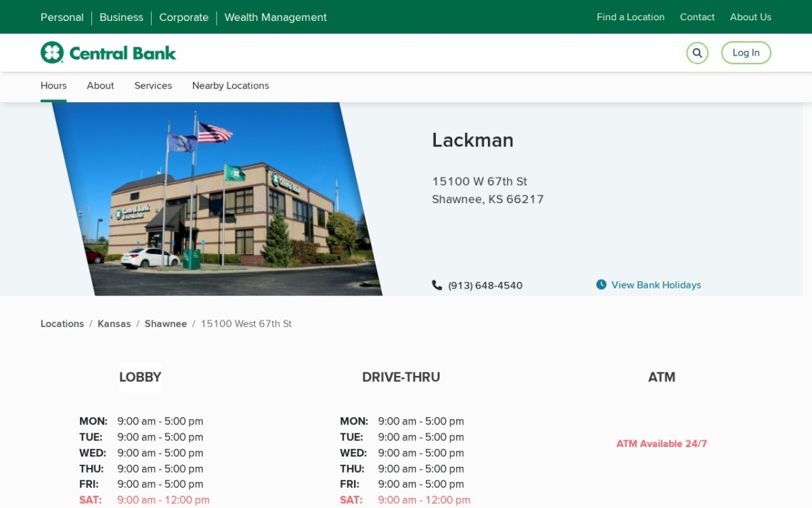Click the DRIVE-THRU hours heading
This screenshot has height=508, width=812.
click(401, 377)
